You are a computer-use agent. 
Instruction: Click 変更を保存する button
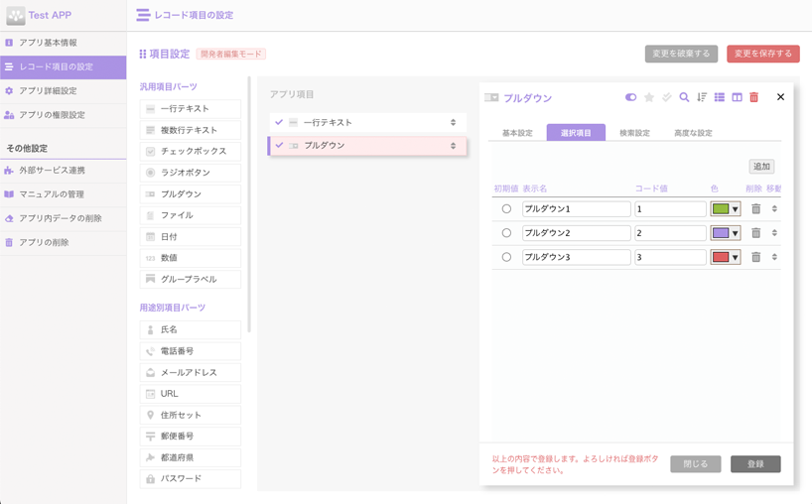762,54
